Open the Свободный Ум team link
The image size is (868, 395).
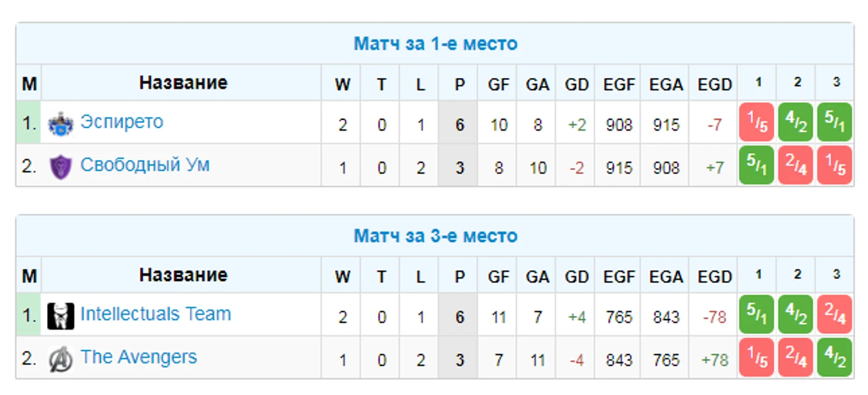(x=145, y=165)
